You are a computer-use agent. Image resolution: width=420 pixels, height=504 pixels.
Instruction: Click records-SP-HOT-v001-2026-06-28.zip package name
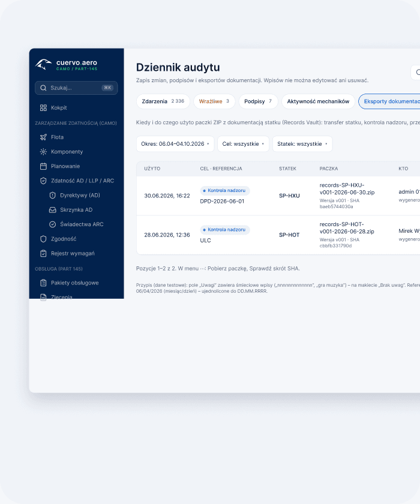pos(347,228)
